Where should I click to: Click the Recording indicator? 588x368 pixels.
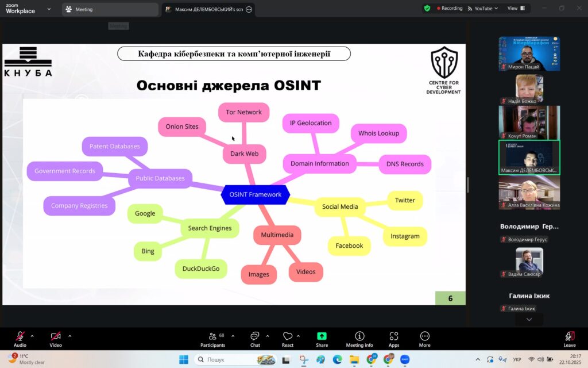click(450, 9)
